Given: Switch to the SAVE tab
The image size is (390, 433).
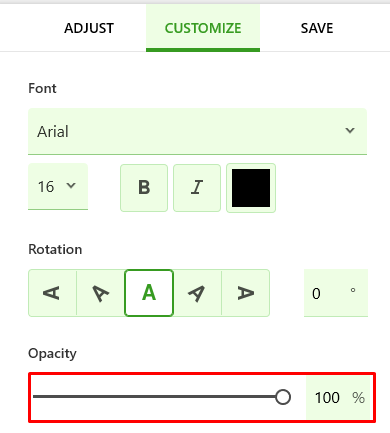Looking at the screenshot, I should 317,28.
